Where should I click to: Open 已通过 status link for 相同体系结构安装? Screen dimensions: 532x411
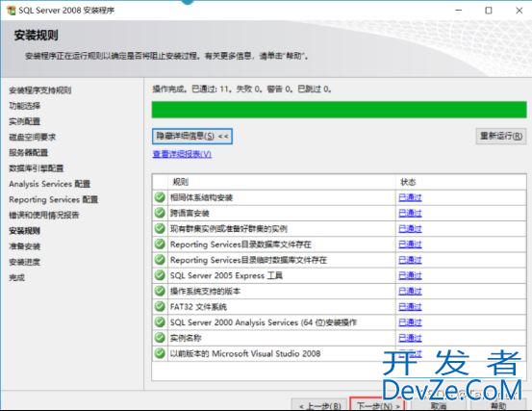point(410,197)
